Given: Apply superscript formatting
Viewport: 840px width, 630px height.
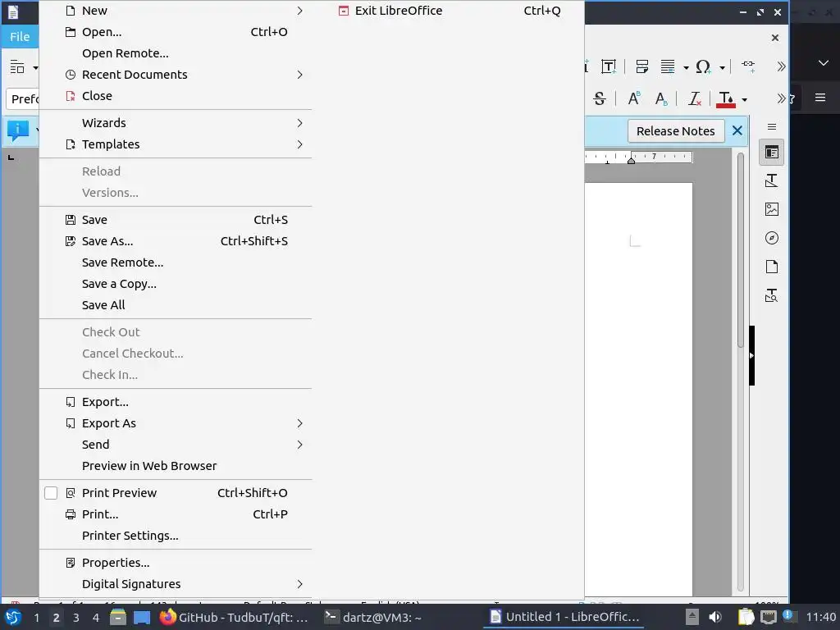Looking at the screenshot, I should click(x=634, y=98).
